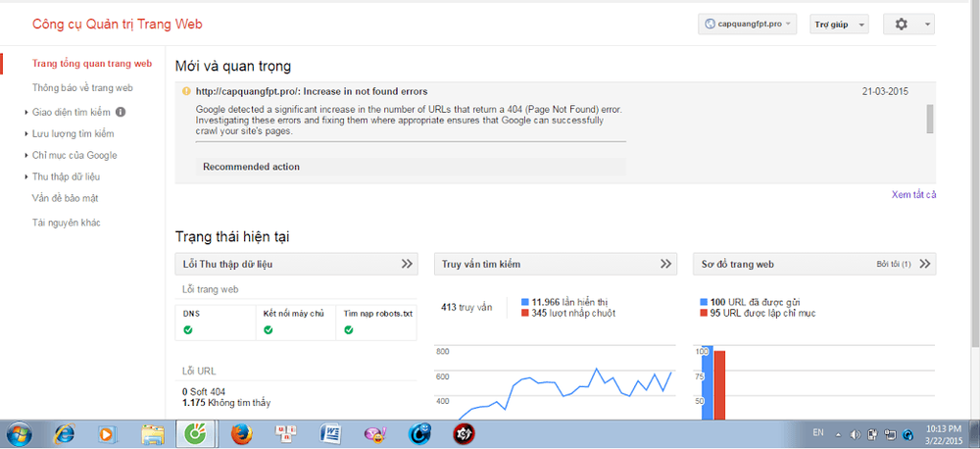
Task: Open the blue smiley app on taskbar
Action: (419, 433)
